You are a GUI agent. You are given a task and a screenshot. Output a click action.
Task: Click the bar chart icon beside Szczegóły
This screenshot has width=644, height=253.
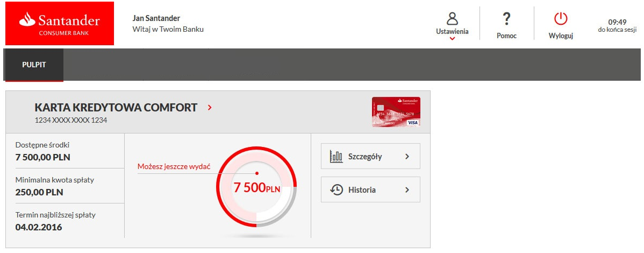(x=337, y=156)
